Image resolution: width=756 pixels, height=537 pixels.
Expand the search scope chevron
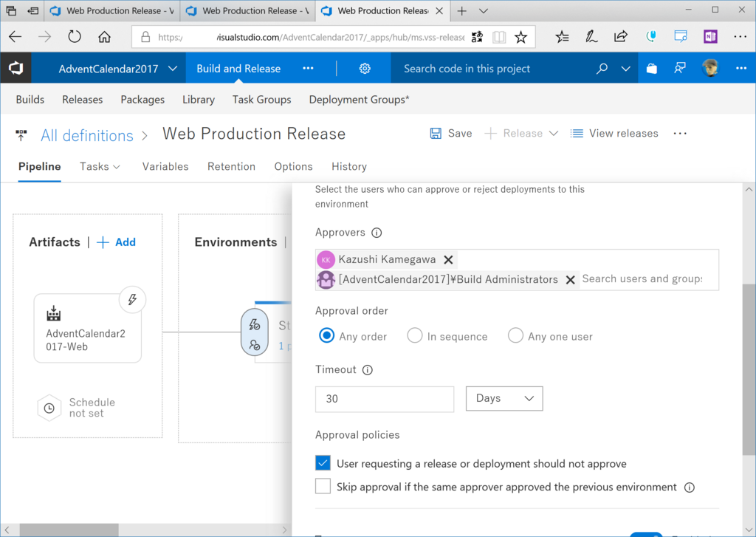coord(626,69)
